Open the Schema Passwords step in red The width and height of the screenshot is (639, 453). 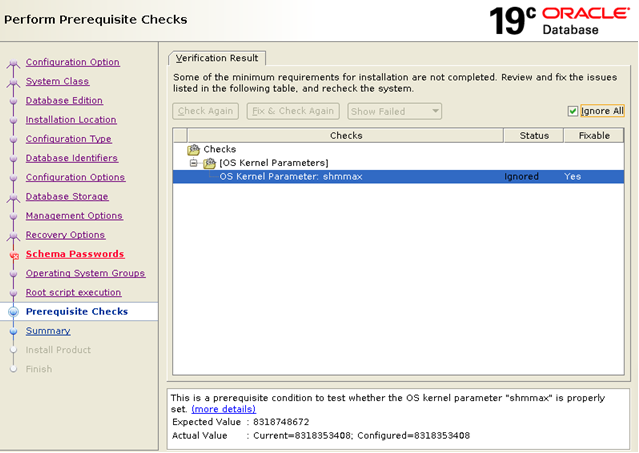tap(75, 254)
